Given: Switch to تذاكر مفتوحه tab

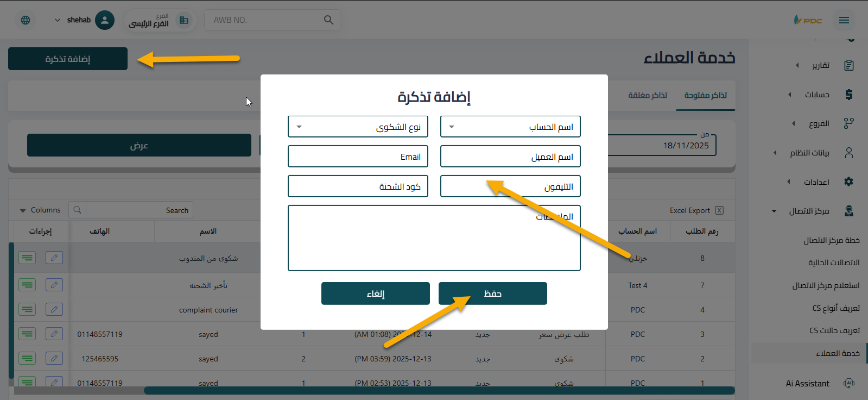Looking at the screenshot, I should (x=706, y=95).
